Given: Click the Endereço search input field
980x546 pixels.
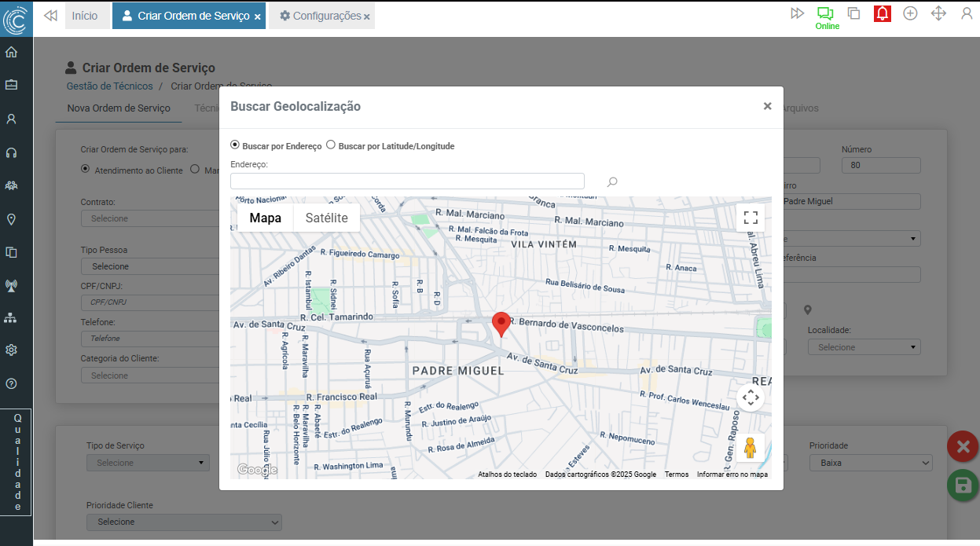Looking at the screenshot, I should 407,181.
